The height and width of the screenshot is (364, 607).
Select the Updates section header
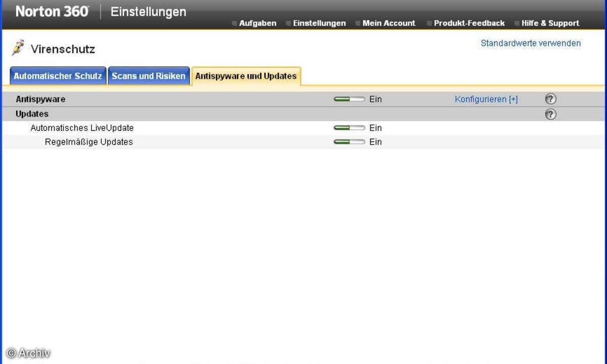pyautogui.click(x=32, y=114)
